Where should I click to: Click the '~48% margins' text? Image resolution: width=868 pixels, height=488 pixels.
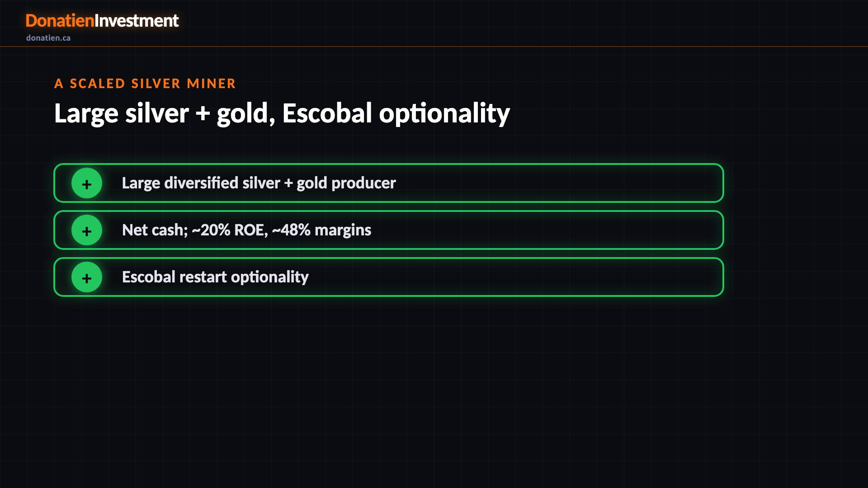tap(321, 230)
